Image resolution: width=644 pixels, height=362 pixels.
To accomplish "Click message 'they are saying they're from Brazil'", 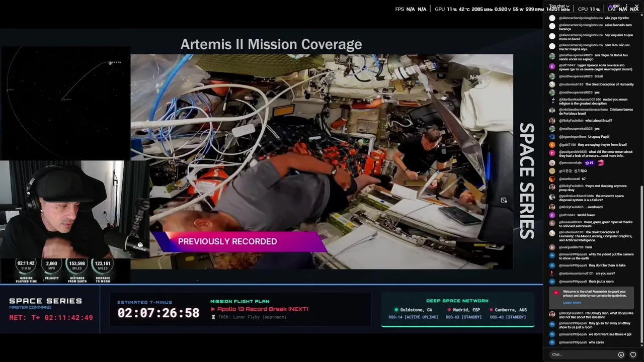I will (x=602, y=145).
